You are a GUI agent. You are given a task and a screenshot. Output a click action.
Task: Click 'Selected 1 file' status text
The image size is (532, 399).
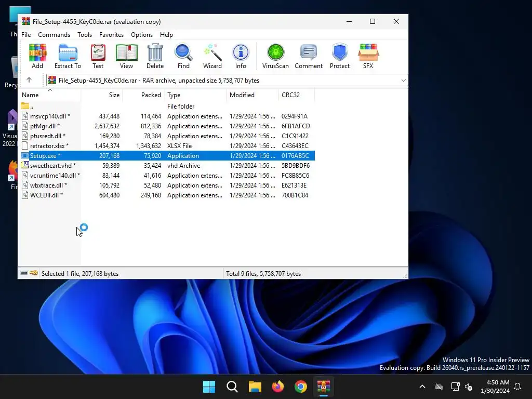(79, 273)
